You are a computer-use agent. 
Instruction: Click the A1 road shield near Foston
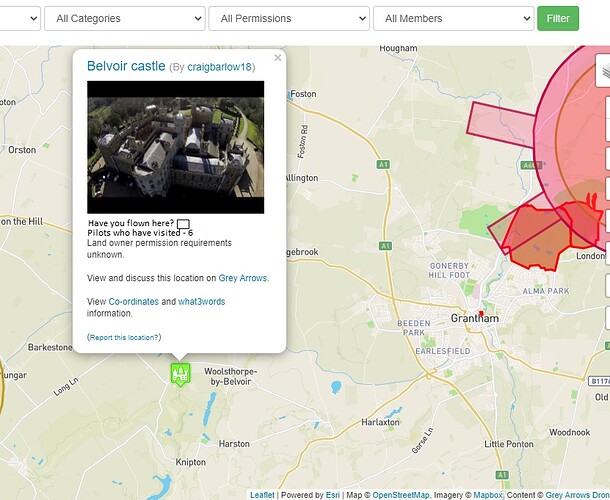pyautogui.click(x=383, y=164)
